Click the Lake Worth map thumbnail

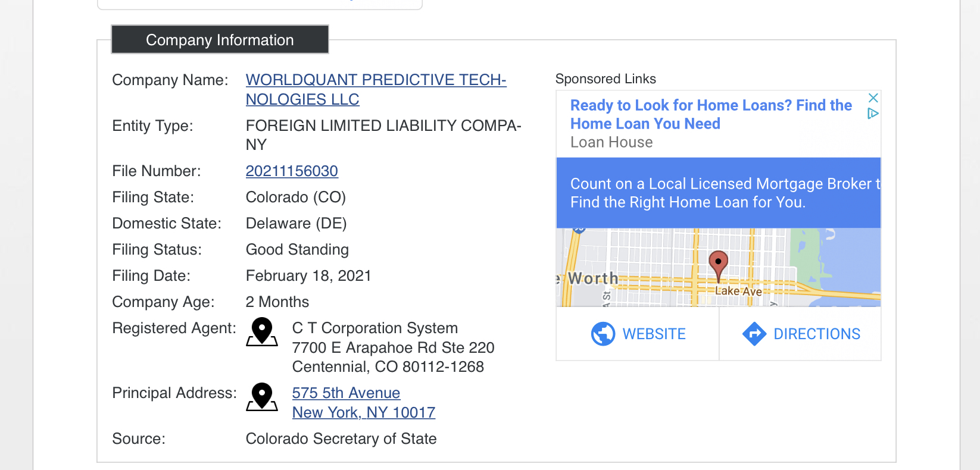pyautogui.click(x=719, y=268)
